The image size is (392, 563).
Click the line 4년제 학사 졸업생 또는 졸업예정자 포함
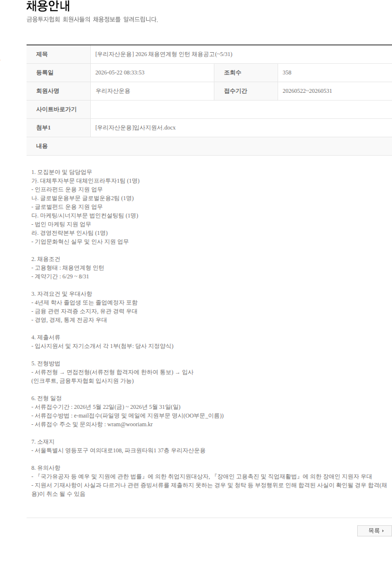84,303
